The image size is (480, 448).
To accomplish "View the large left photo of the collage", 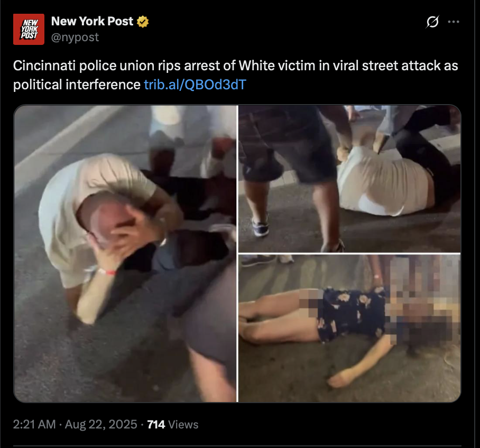I will [x=125, y=254].
